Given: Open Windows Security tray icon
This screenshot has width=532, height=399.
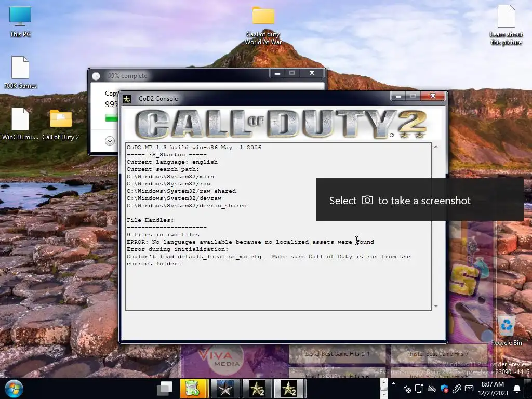Looking at the screenshot, I should 444,389.
